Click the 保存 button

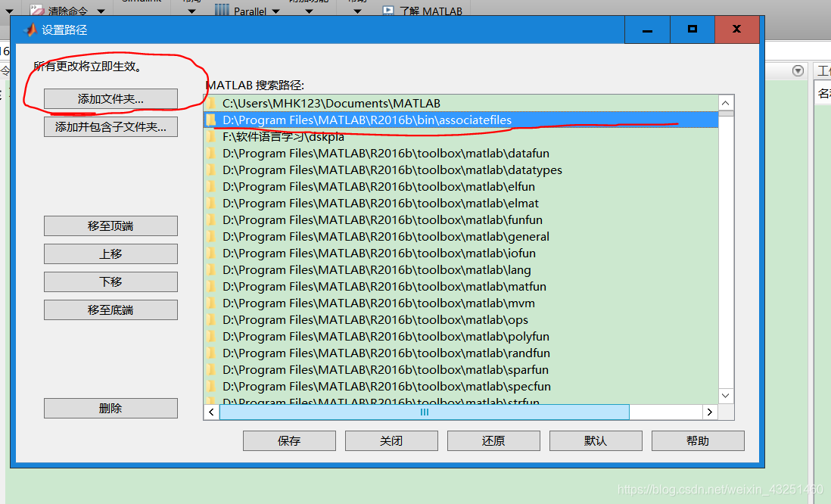[x=289, y=441]
